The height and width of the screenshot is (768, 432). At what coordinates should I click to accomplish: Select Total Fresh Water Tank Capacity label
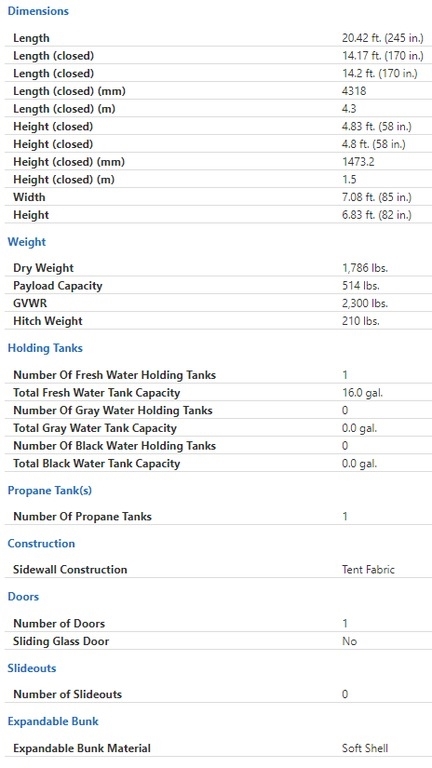[96, 393]
